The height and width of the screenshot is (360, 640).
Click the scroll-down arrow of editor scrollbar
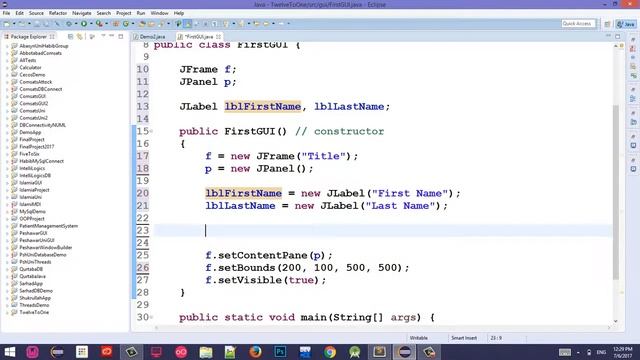point(616,322)
